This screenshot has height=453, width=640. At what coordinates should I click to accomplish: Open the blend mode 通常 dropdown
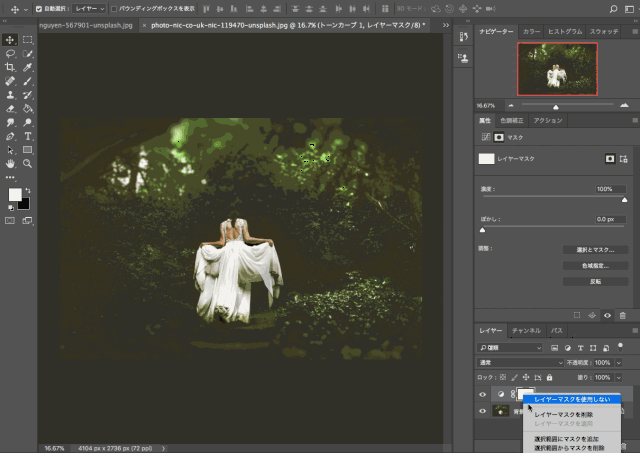pos(520,362)
